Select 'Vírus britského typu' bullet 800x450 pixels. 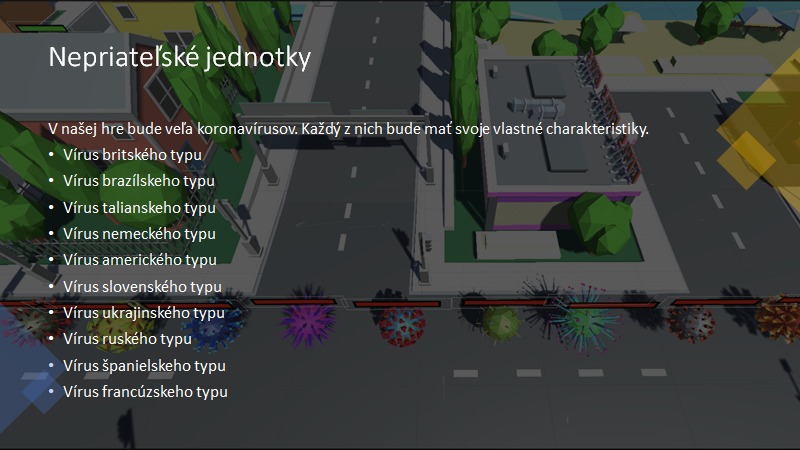(132, 155)
